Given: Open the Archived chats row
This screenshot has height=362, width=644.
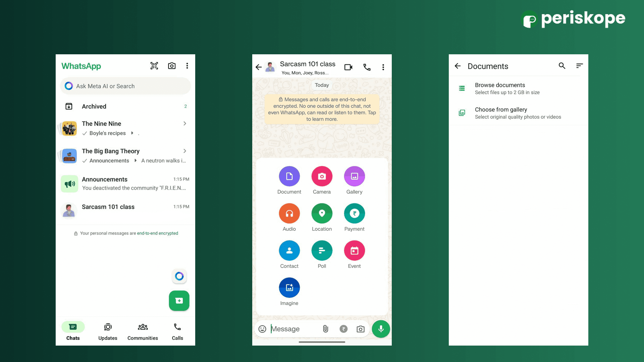Looking at the screenshot, I should [125, 106].
